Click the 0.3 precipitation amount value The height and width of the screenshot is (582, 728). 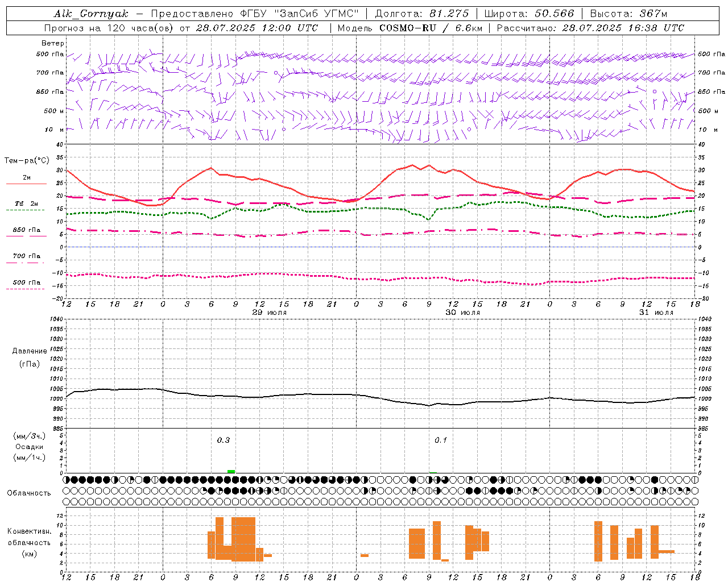coord(224,440)
